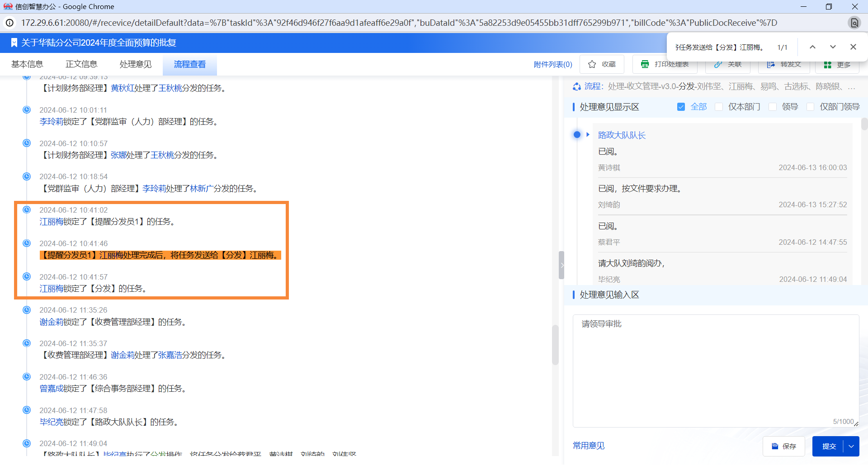Viewport: 868px width, 466px height.
Task: Click 李玲莉 in the 10:01:11 entry
Action: click(x=51, y=121)
